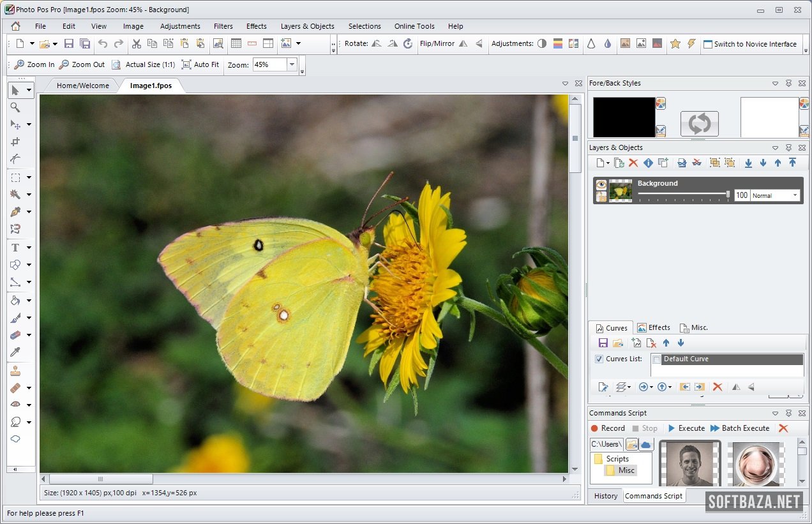This screenshot has height=524, width=812.
Task: Swap foreground and background styles
Action: (x=699, y=123)
